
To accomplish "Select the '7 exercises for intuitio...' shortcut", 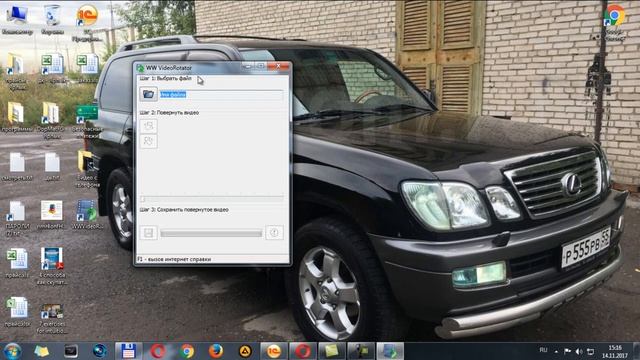I will coord(52,318).
